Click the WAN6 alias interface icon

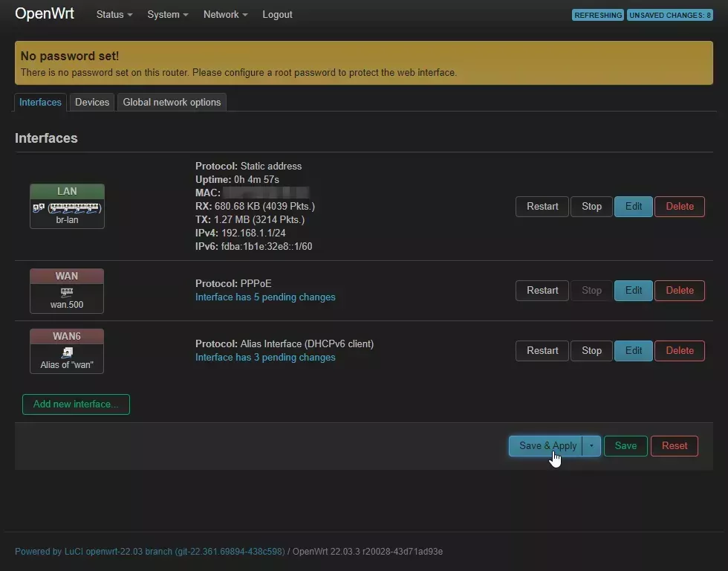(x=67, y=352)
